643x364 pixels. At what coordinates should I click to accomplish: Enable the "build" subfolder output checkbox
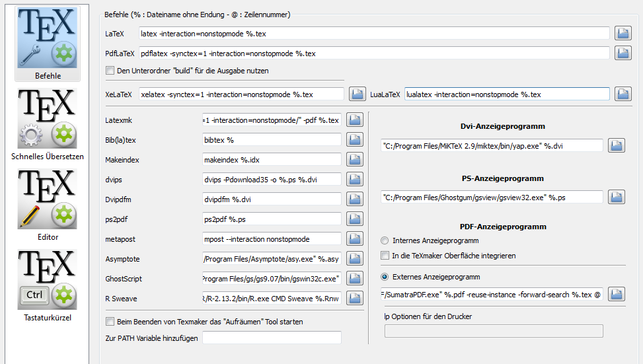[110, 71]
